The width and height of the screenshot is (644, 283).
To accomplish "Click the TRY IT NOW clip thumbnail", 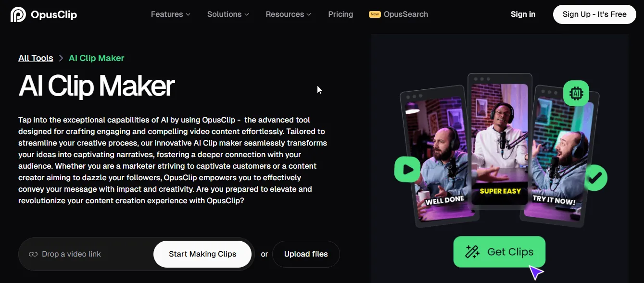I will pos(560,156).
